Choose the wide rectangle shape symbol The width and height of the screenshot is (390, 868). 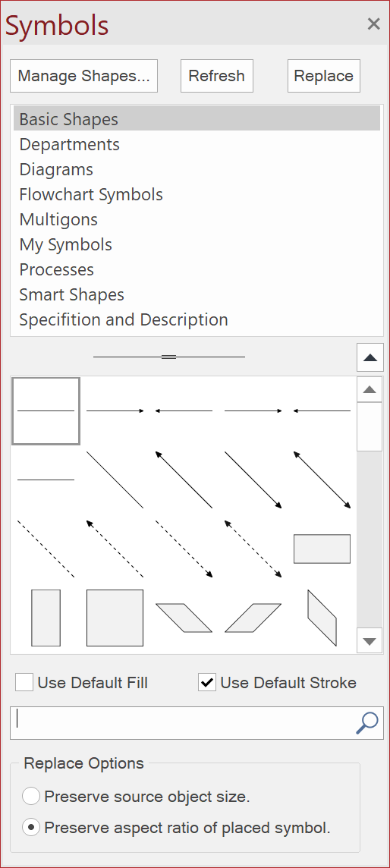click(x=322, y=549)
